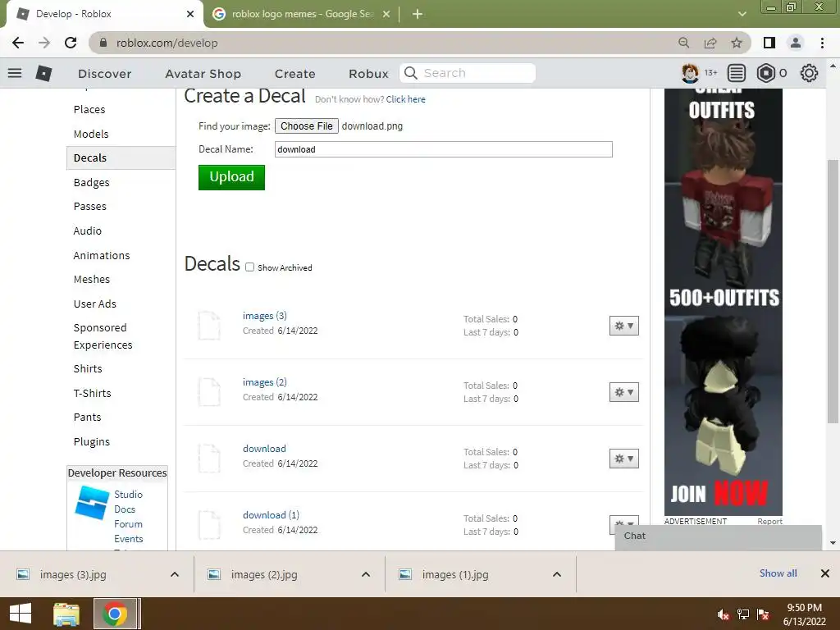Open the Robux balance hexagon icon
This screenshot has height=630, width=840.
coord(766,73)
